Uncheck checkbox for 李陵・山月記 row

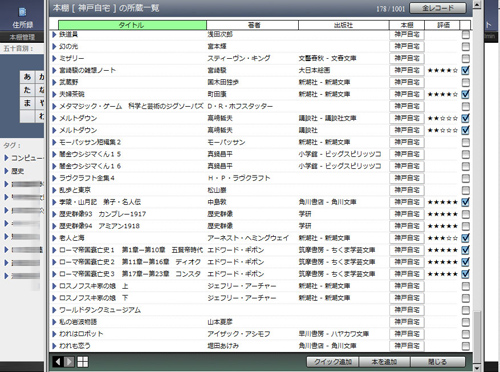click(x=466, y=202)
